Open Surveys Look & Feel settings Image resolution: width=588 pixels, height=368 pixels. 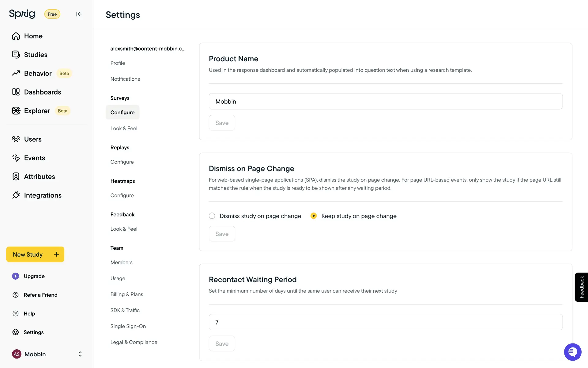point(124,128)
